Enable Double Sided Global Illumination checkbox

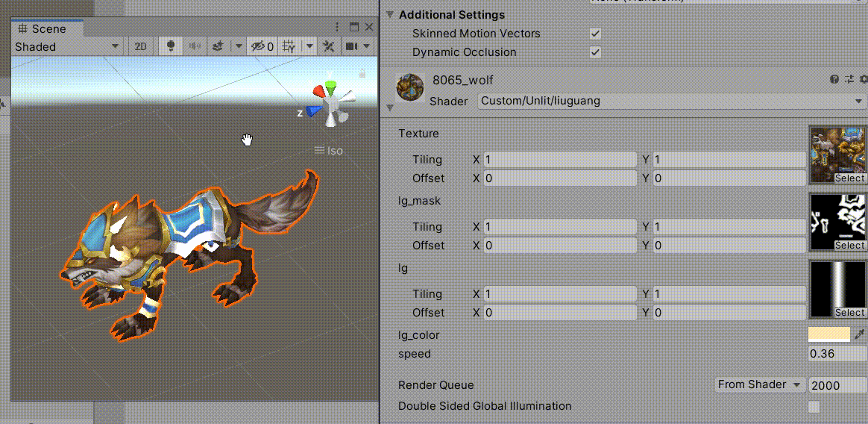point(814,407)
